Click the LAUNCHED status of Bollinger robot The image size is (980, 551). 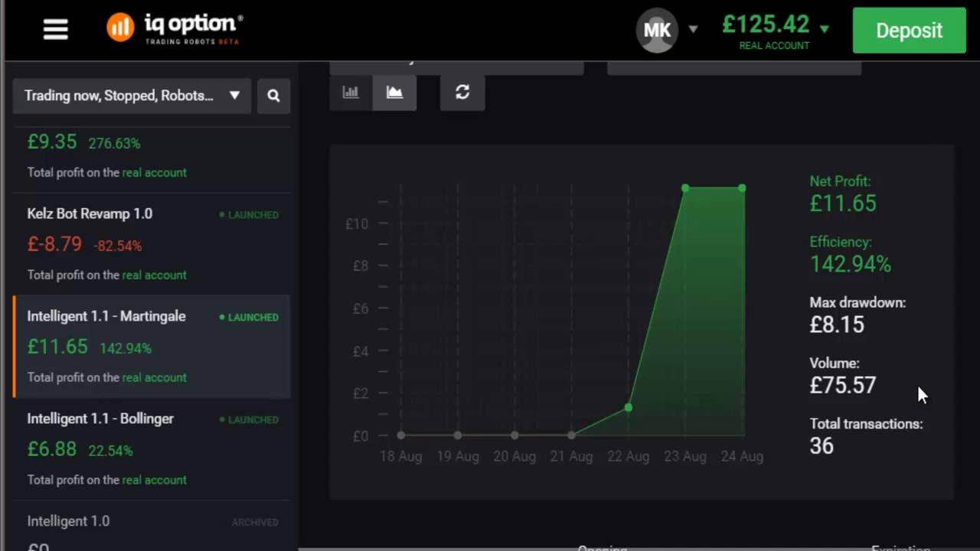[x=249, y=420]
